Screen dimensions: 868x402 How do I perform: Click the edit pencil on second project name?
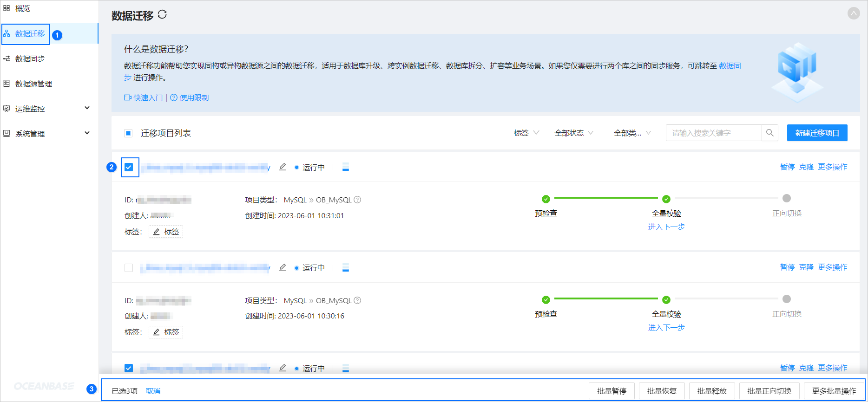click(283, 267)
